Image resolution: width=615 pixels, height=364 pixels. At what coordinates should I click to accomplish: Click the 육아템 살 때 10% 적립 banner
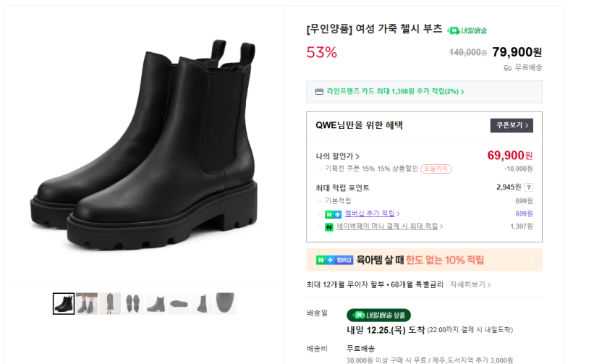click(x=424, y=260)
